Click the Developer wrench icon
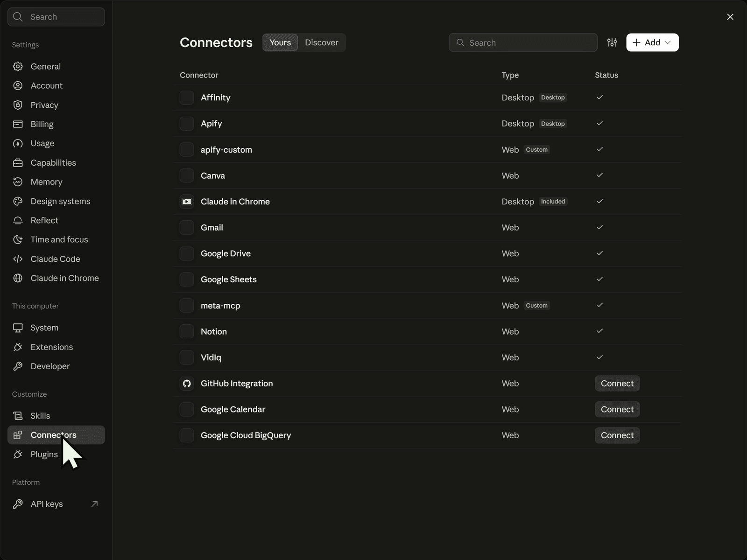The image size is (747, 560). coord(18,366)
